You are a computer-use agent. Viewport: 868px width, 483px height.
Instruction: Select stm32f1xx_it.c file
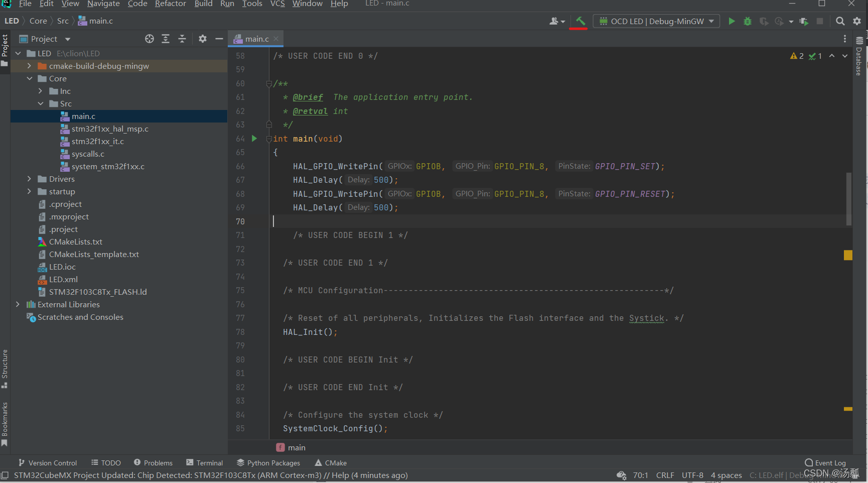click(x=97, y=141)
